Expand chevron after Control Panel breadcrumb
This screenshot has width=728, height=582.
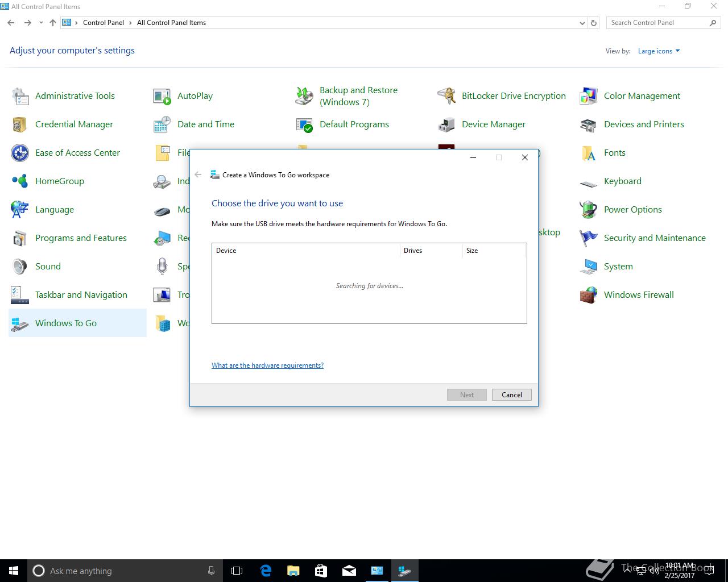pyautogui.click(x=130, y=23)
